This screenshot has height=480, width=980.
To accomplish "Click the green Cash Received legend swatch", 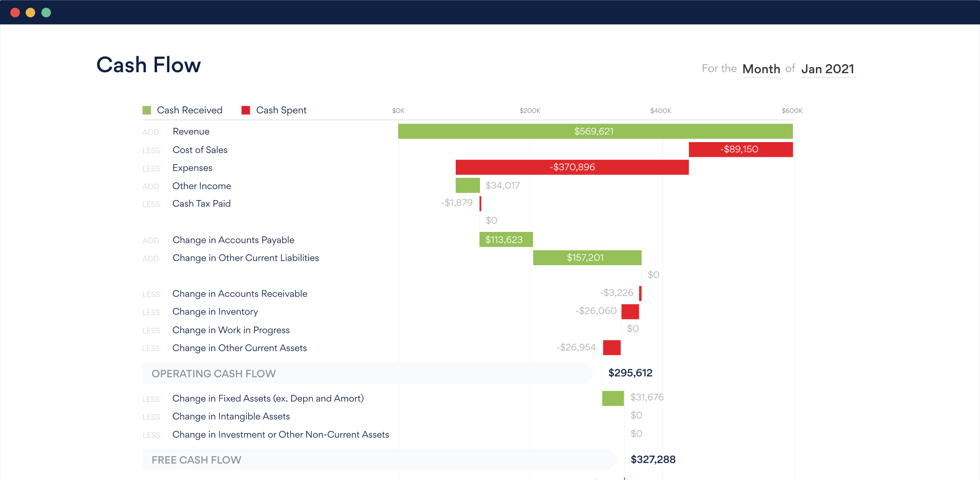I will point(146,110).
